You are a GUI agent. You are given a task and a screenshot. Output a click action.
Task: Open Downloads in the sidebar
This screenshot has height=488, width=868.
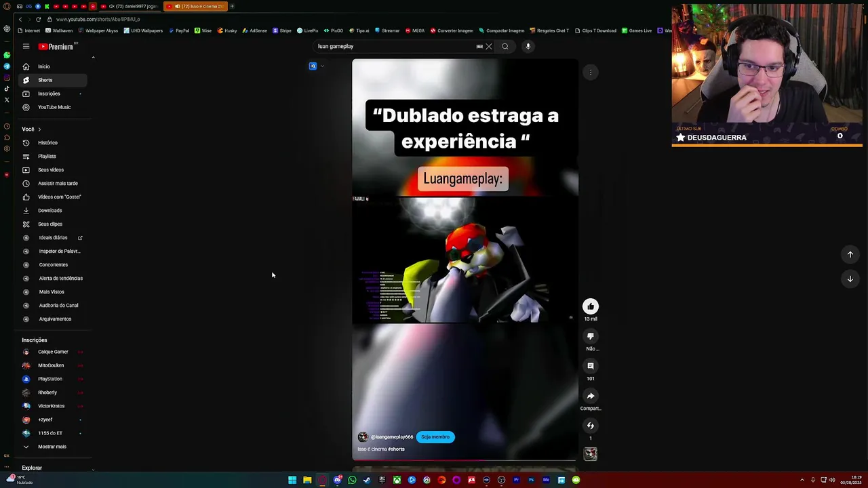pyautogui.click(x=53, y=211)
